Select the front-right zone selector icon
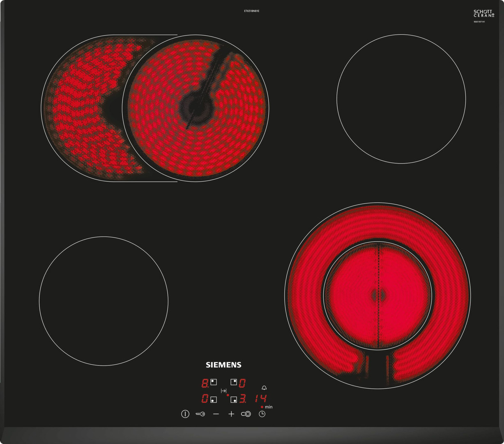The image size is (504, 444). [234, 399]
